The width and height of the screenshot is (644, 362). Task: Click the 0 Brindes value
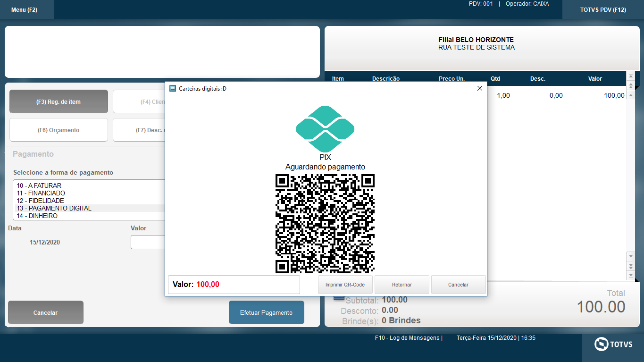coord(401,320)
